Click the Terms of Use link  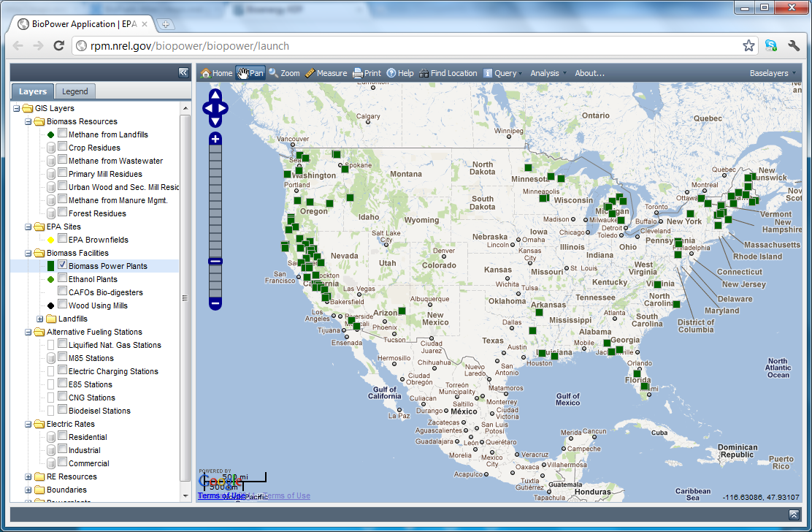[x=221, y=495]
